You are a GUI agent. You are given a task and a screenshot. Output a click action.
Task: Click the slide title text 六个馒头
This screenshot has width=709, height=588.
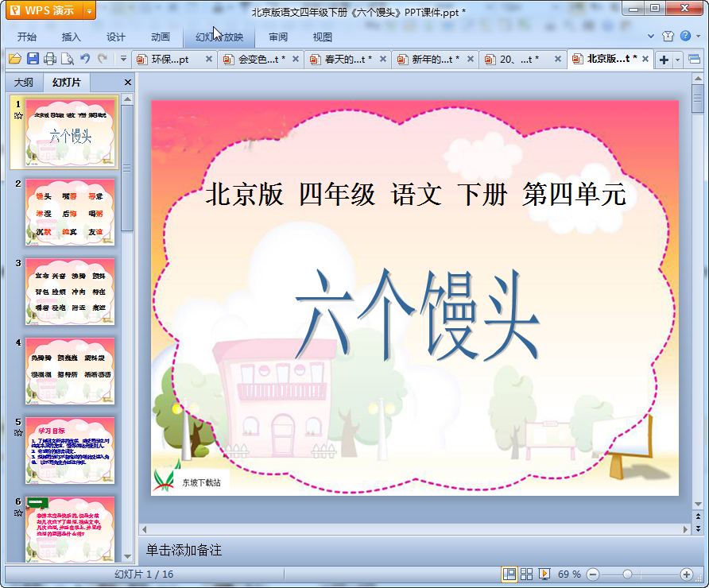[x=417, y=315]
